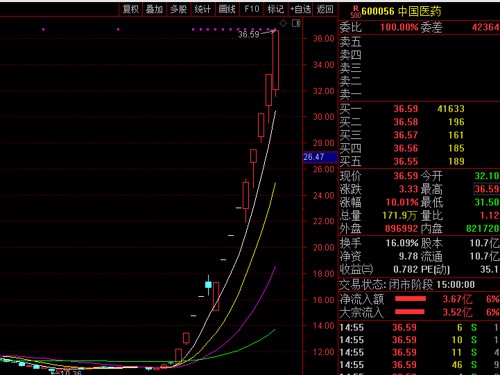Screen dimensions: 500x375
Task: Click the cyan candlestick on chart
Action: click(x=208, y=285)
